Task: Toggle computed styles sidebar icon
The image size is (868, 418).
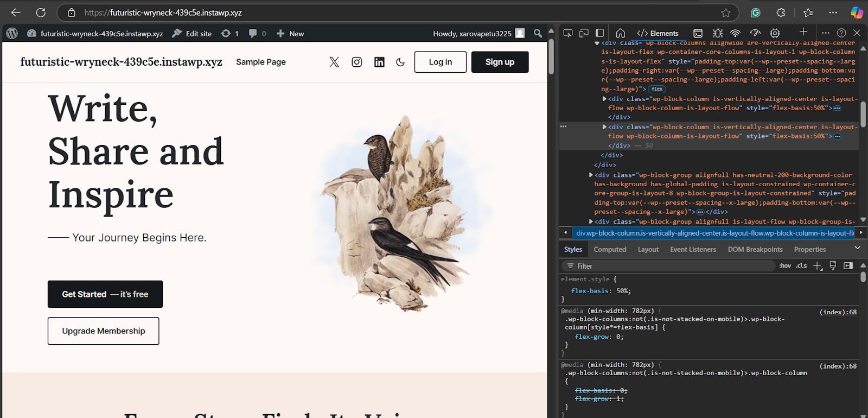Action: coord(848,266)
